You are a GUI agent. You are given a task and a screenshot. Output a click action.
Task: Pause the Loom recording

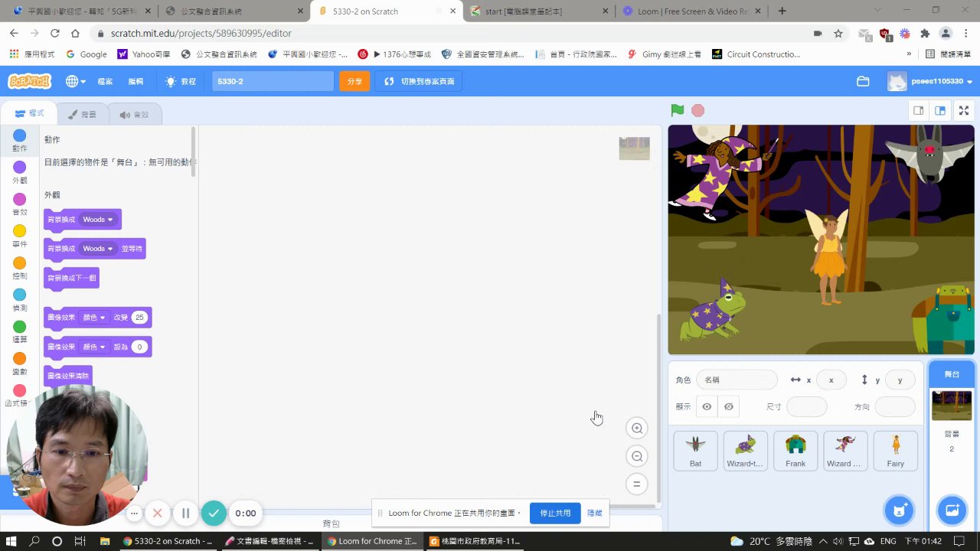tap(185, 513)
